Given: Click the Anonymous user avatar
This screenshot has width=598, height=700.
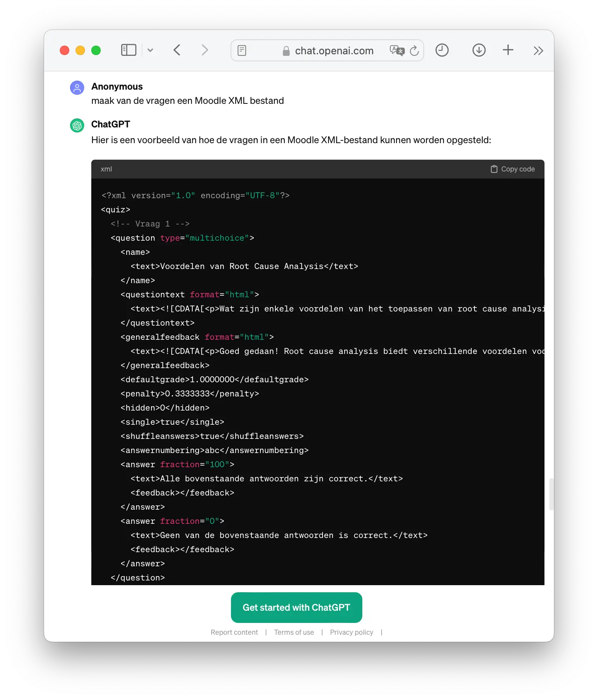Looking at the screenshot, I should (77, 88).
